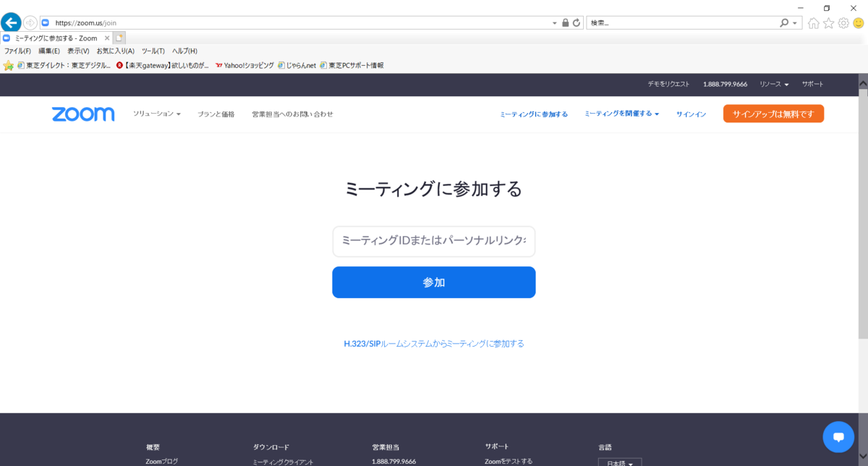Screen dimensions: 868x466
Task: Click the refresh icon in address bar
Action: [x=576, y=22]
